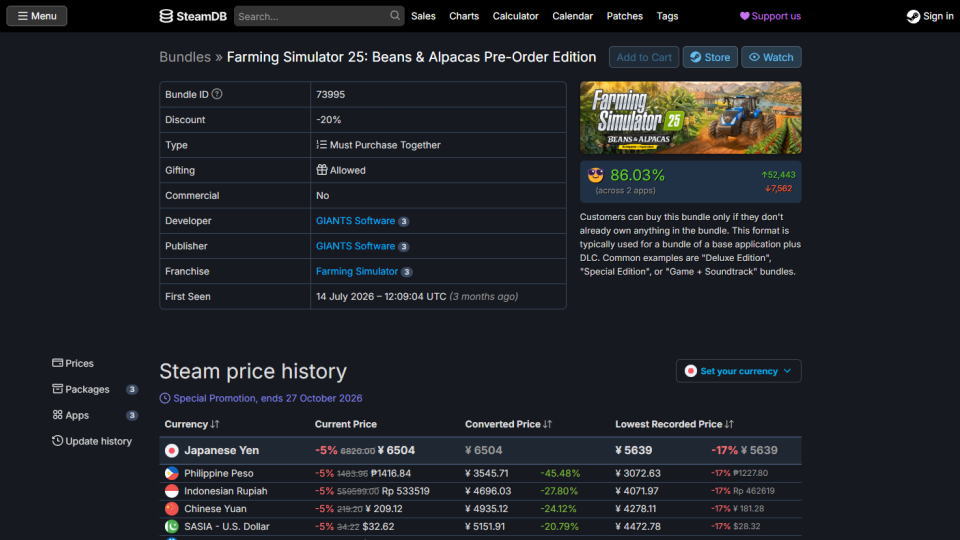Click the Indonesia flag icon
Screen dimensions: 960x540
click(x=171, y=491)
